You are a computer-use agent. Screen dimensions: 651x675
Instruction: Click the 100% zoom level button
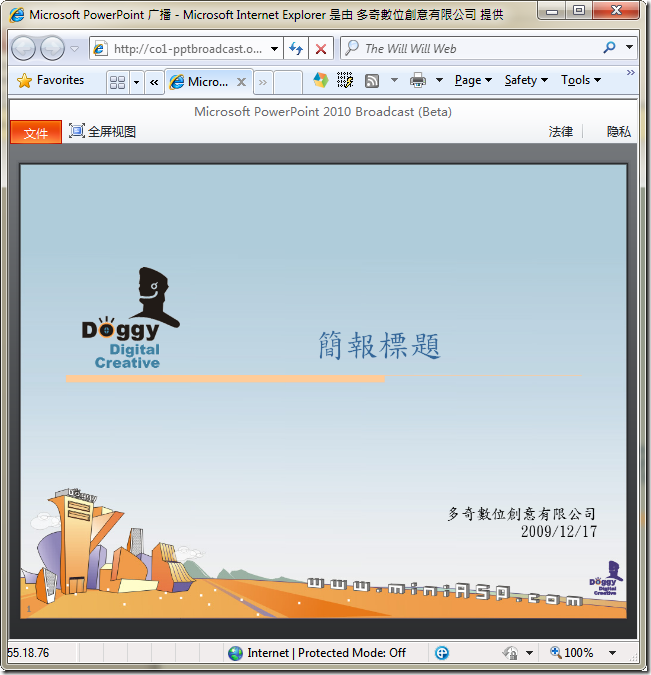(572, 653)
